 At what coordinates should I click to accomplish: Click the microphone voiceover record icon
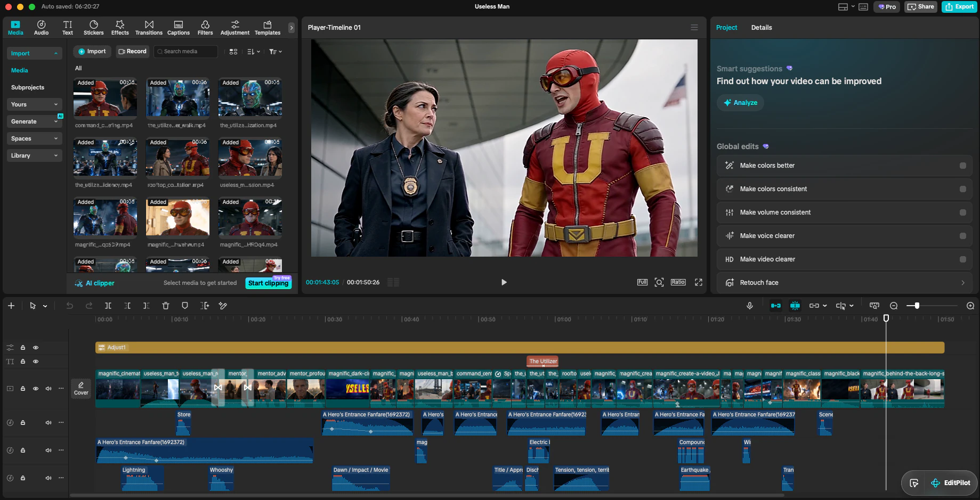pyautogui.click(x=750, y=306)
